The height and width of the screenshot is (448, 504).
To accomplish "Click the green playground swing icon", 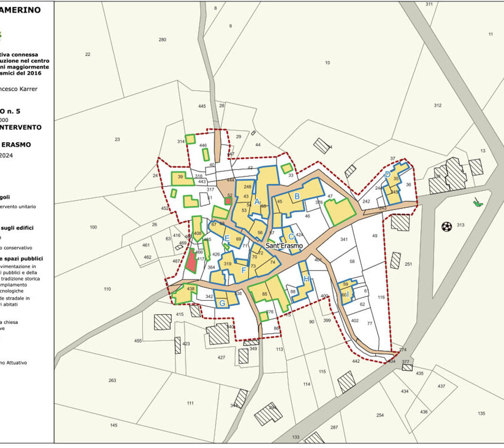I will (477, 203).
